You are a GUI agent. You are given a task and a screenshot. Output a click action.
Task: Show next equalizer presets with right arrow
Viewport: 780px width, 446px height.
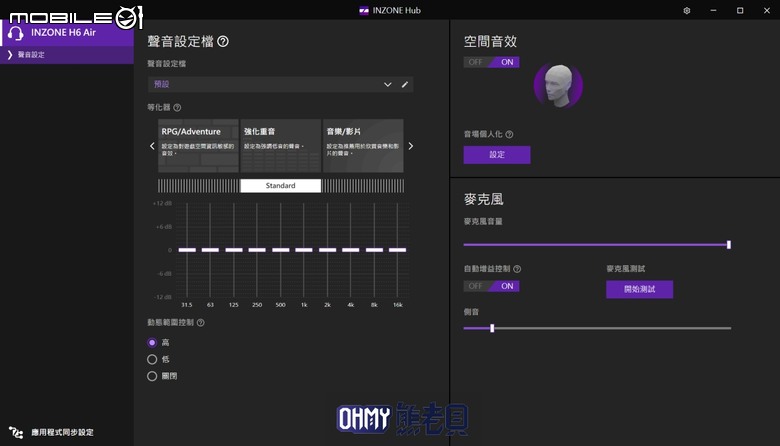pyautogui.click(x=410, y=146)
